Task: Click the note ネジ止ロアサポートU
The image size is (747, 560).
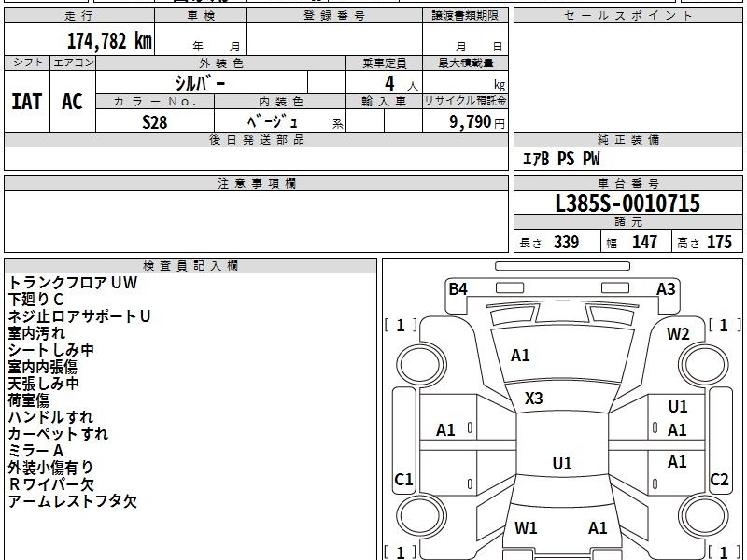Action: 79,316
